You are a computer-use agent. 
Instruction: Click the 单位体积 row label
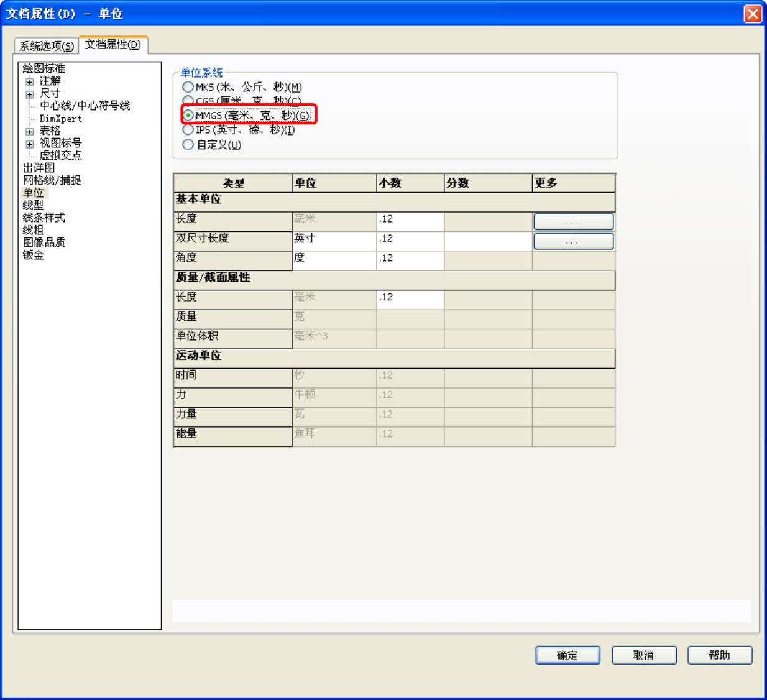[233, 338]
